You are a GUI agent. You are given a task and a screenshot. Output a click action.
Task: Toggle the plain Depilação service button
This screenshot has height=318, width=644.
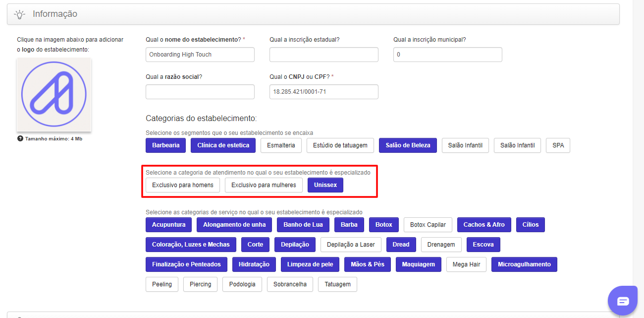[x=295, y=245]
